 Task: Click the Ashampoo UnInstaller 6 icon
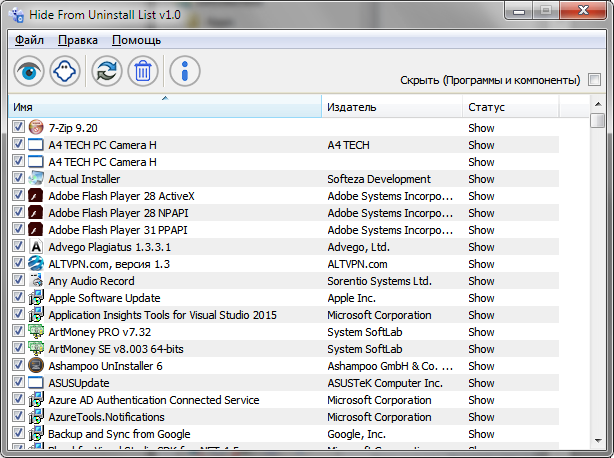36,366
